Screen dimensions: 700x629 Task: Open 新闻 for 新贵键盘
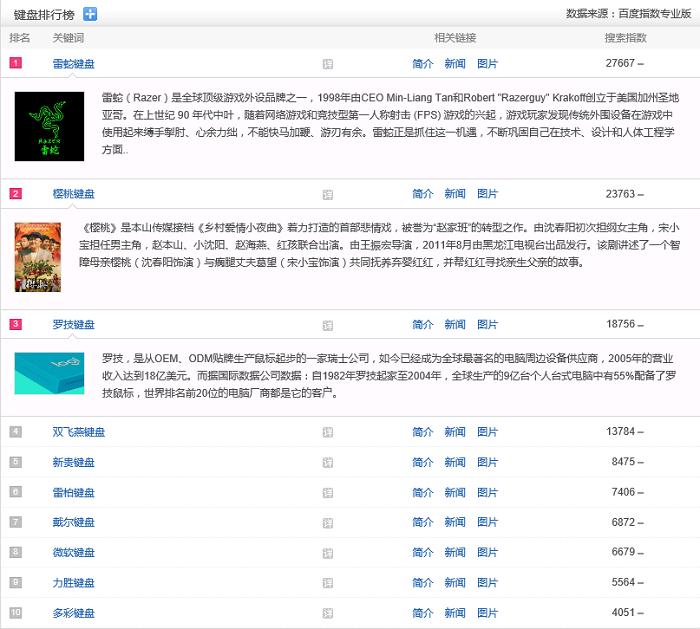[x=455, y=462]
